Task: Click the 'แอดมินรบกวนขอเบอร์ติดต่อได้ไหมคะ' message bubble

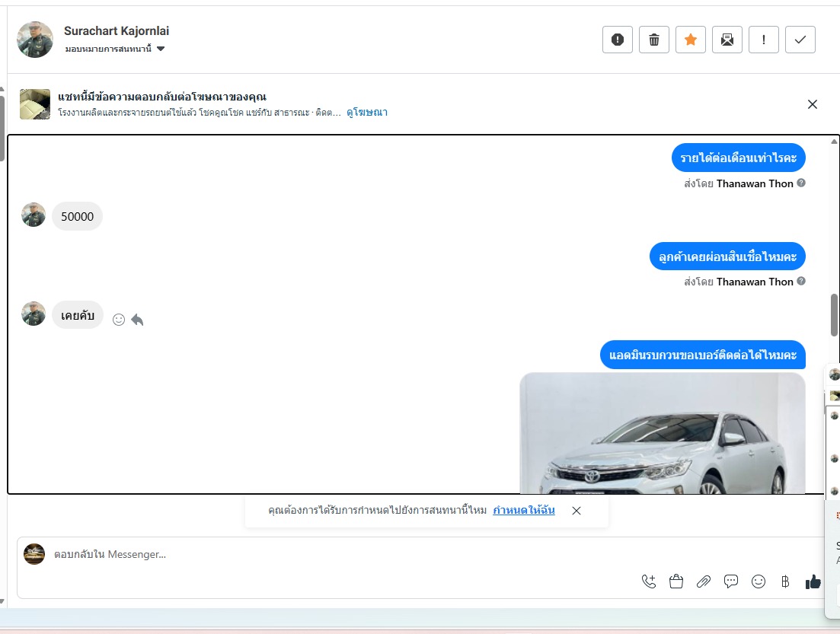Action: click(x=703, y=355)
